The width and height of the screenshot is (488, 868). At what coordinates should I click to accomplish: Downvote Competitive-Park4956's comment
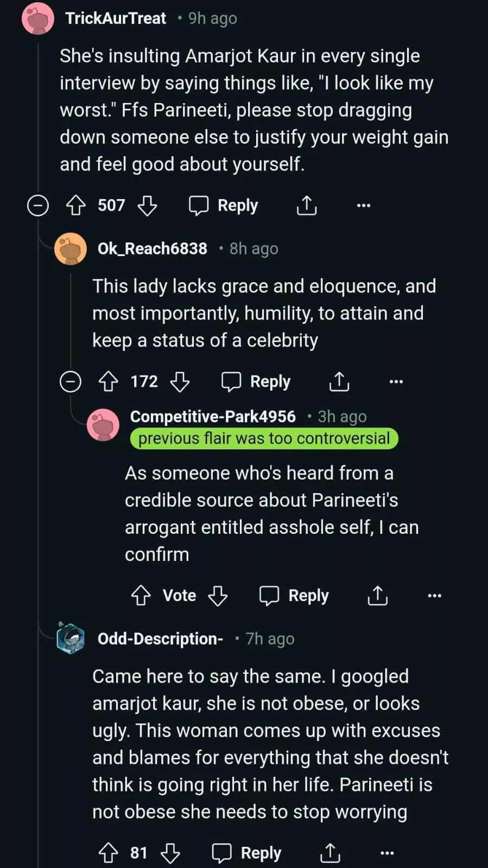[218, 595]
